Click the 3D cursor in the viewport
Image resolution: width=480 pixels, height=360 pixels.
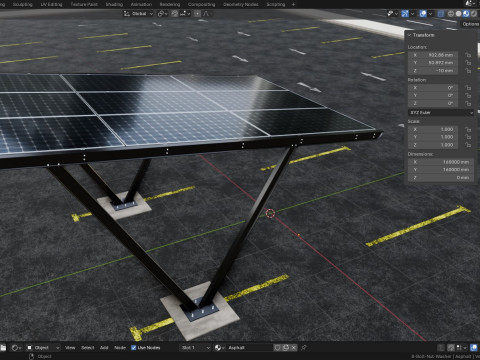pyautogui.click(x=270, y=213)
